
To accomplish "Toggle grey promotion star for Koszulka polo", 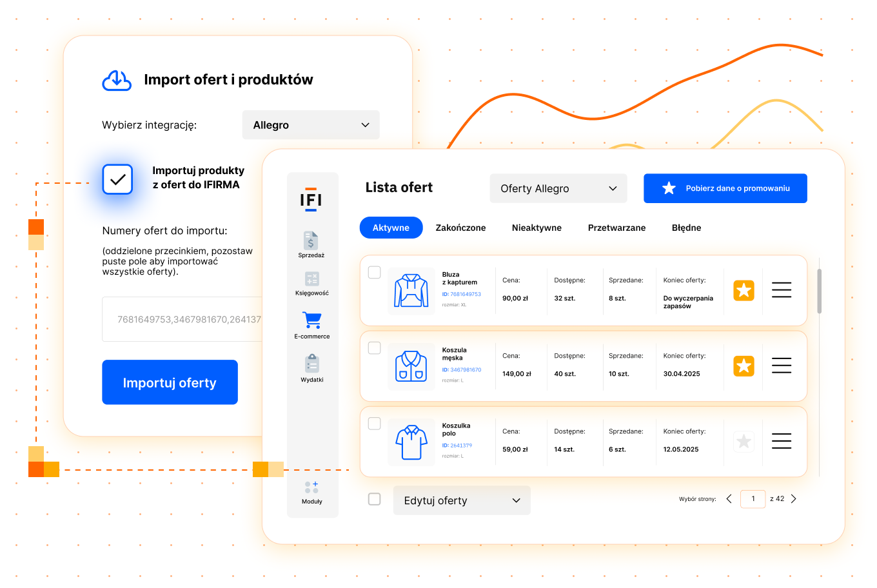I will pos(744,442).
